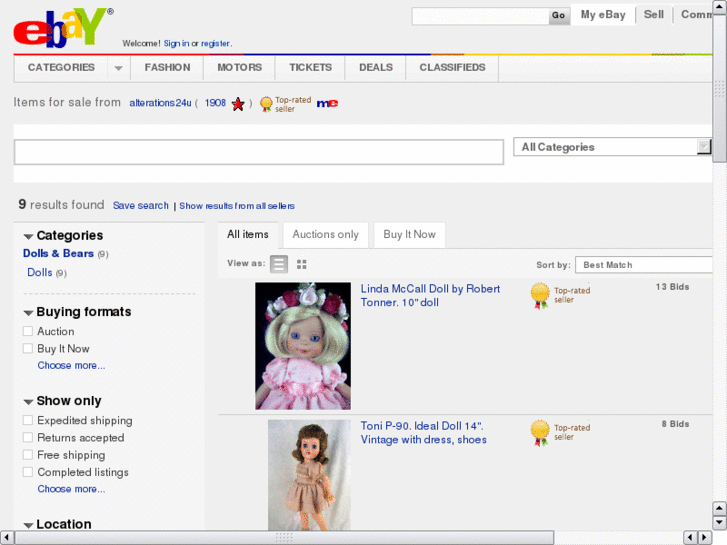The image size is (727, 545).
Task: Click the horizontal scrollbar thumb
Action: (284, 537)
